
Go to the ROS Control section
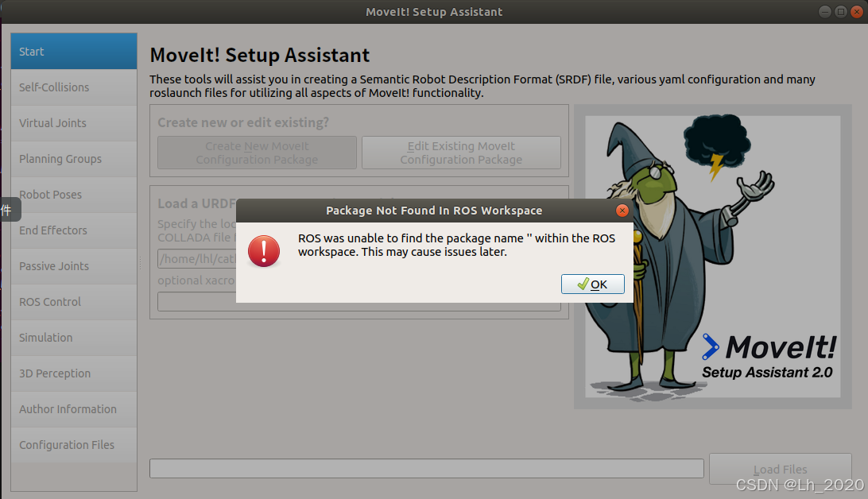(x=74, y=302)
